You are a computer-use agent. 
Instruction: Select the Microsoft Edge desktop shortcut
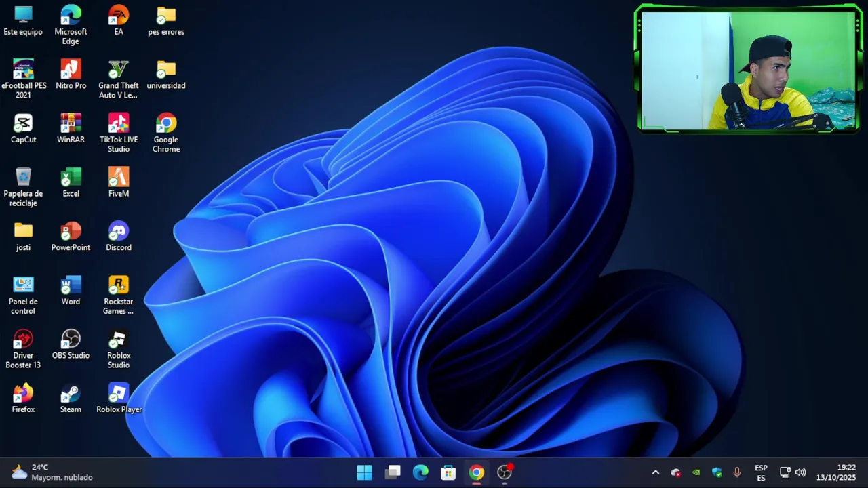tap(71, 25)
